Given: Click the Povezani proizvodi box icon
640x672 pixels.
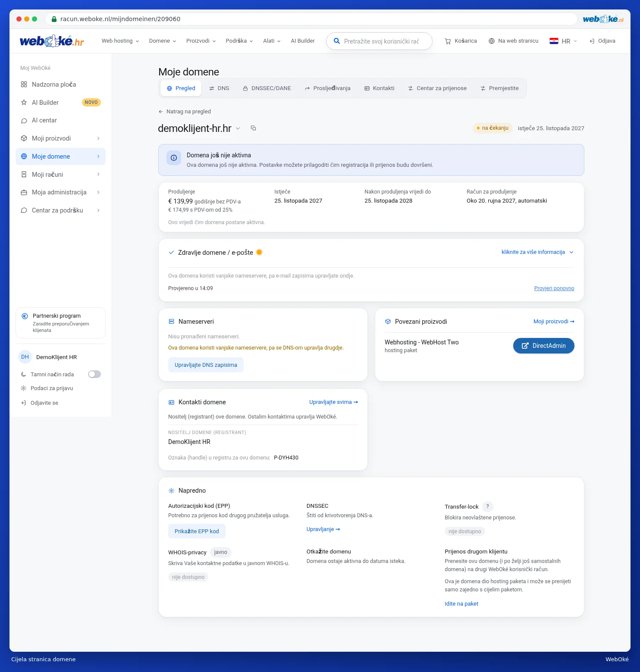Looking at the screenshot, I should pos(388,322).
